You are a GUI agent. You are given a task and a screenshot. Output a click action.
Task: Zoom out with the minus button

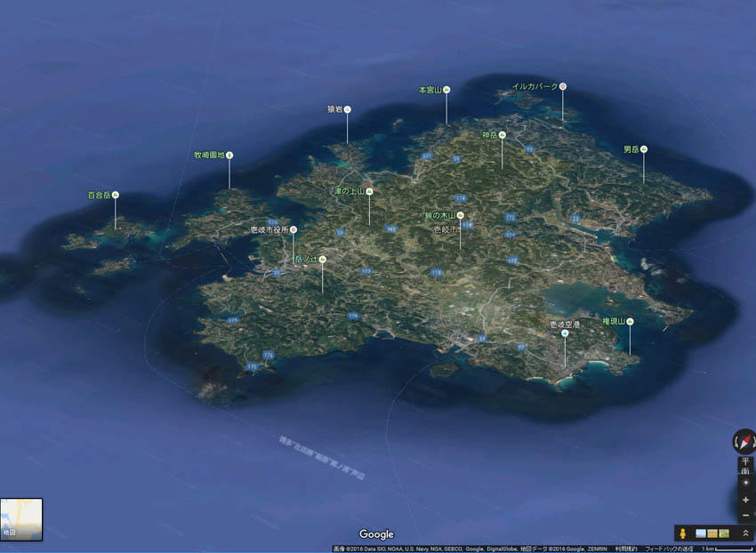point(745,515)
